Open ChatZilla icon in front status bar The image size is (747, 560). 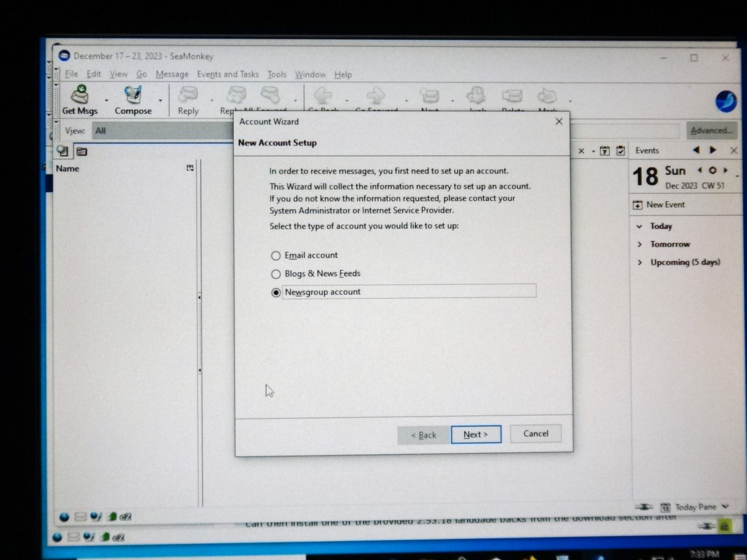pos(125,517)
